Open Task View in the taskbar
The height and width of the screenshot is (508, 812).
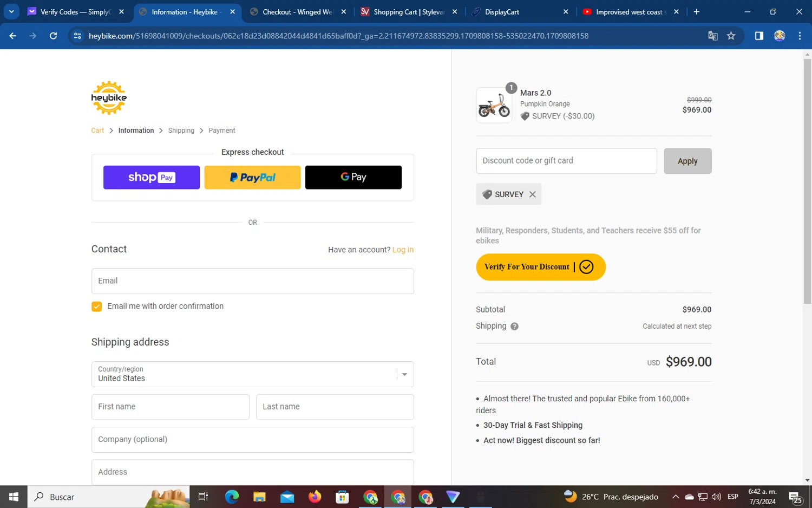point(203,497)
